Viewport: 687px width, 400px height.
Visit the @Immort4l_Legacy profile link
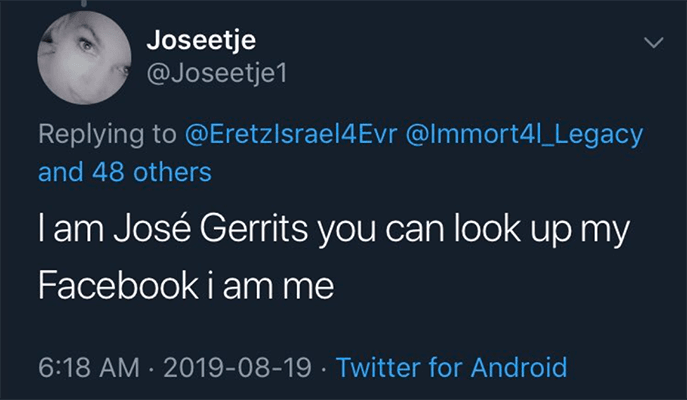pyautogui.click(x=524, y=135)
